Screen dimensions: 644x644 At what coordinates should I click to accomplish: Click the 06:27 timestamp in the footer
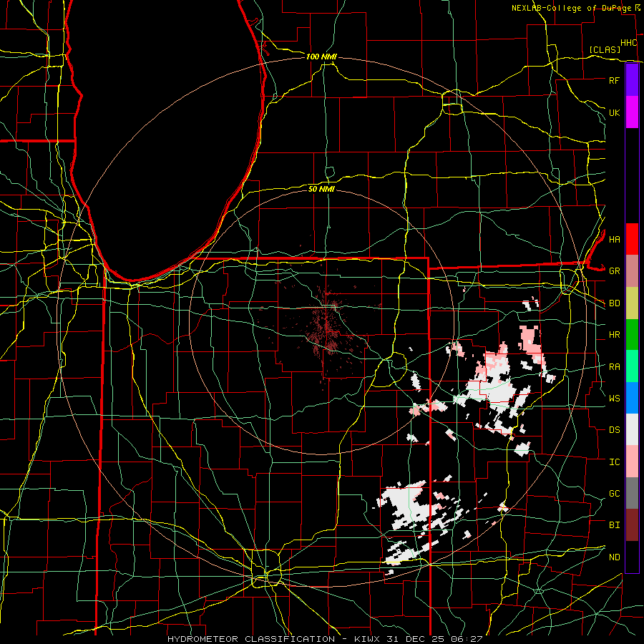pos(468,639)
